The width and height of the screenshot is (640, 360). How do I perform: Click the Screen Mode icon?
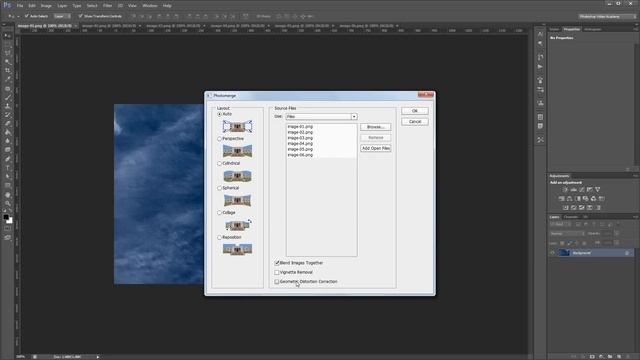tap(7, 238)
